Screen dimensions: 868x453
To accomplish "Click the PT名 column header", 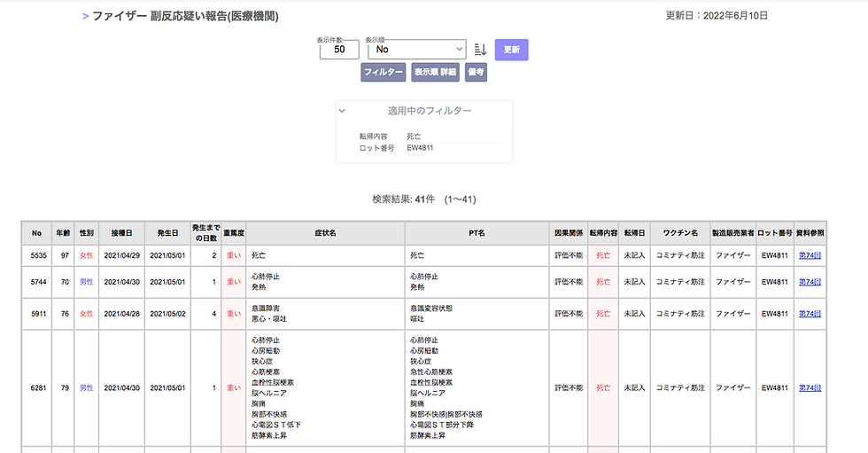I will pos(477,233).
